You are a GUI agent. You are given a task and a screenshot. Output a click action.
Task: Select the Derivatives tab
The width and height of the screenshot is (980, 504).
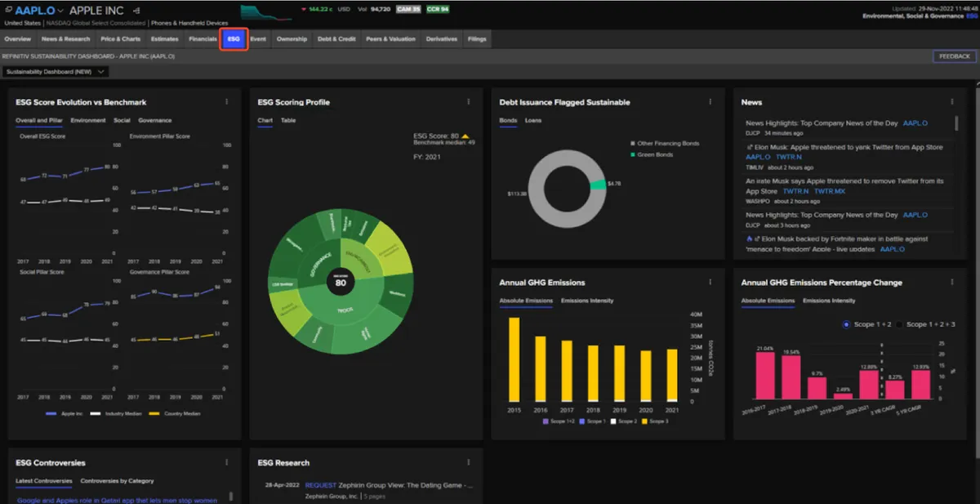coord(442,38)
